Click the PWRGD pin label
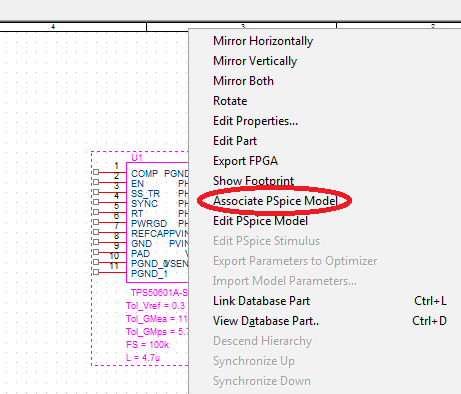Image resolution: width=461 pixels, height=394 pixels. 149,224
